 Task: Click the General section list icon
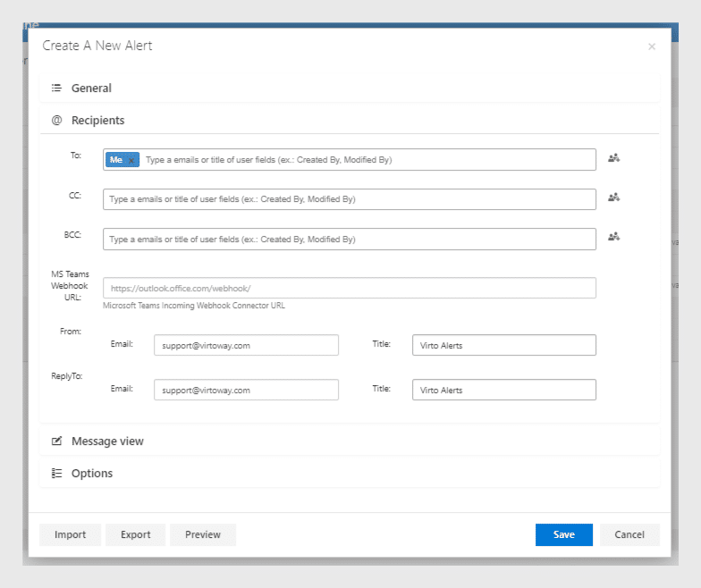click(x=56, y=88)
